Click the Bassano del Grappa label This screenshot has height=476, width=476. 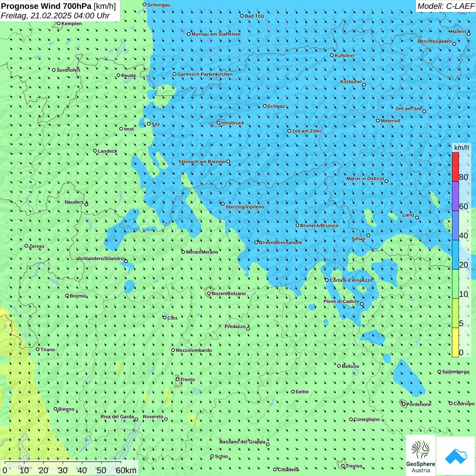[x=242, y=442]
